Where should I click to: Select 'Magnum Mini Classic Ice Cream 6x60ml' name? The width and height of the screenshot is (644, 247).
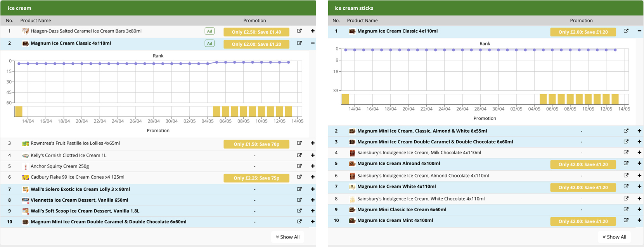(402, 209)
